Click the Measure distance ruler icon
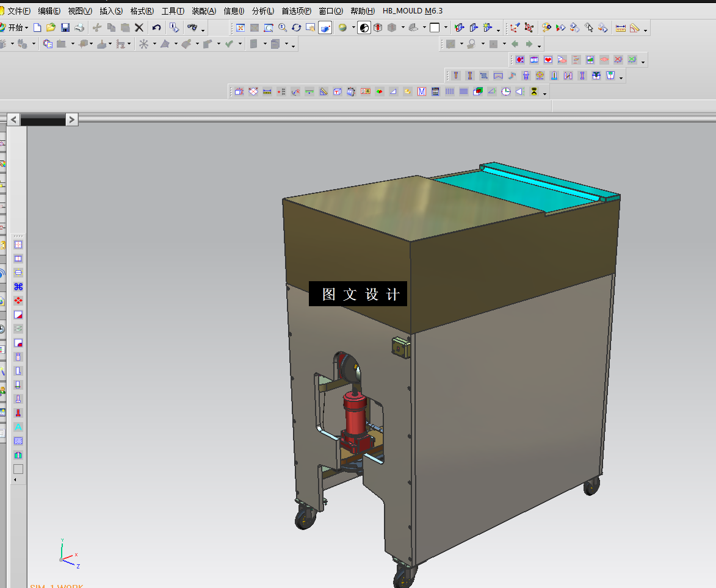 [x=621, y=28]
